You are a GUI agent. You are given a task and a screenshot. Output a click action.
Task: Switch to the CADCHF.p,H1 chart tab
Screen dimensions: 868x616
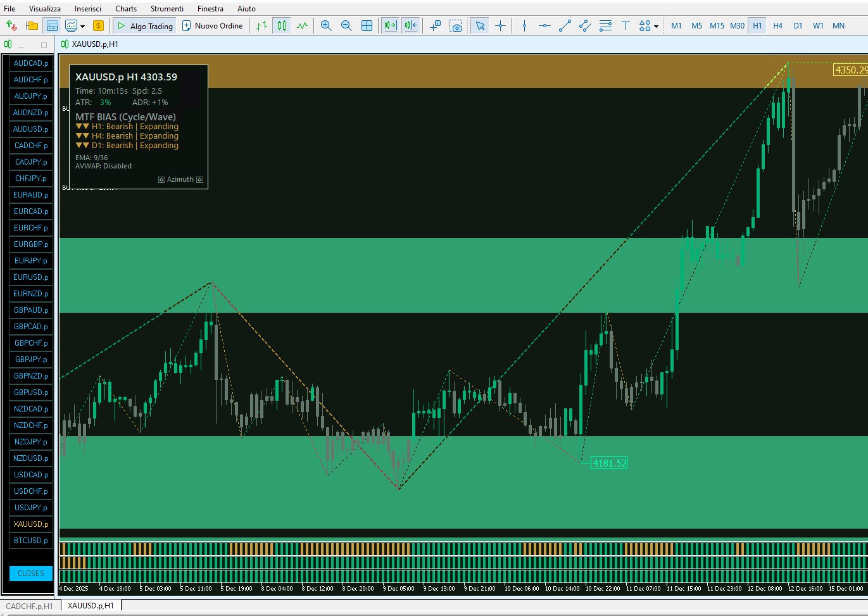[x=30, y=606]
